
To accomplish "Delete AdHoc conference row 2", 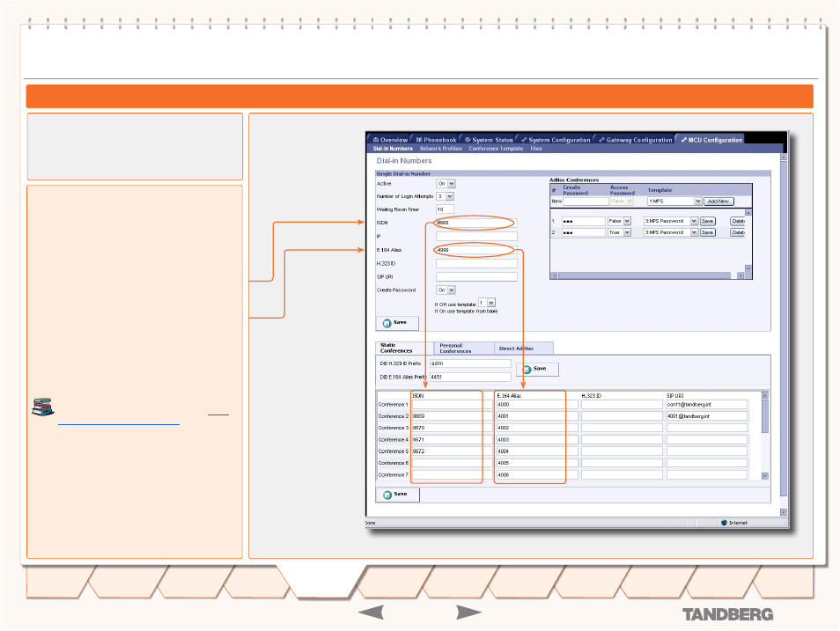I will tap(738, 232).
